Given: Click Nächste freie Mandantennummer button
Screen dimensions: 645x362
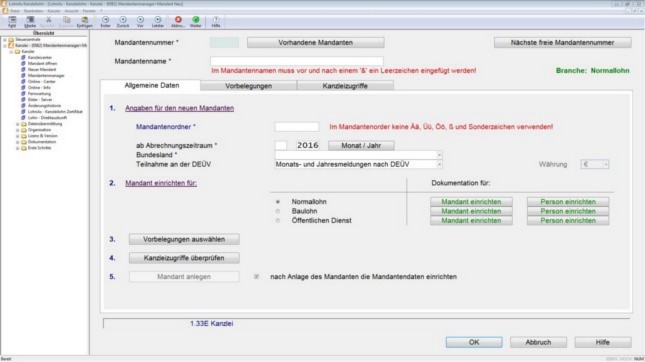Looking at the screenshot, I should click(562, 42).
